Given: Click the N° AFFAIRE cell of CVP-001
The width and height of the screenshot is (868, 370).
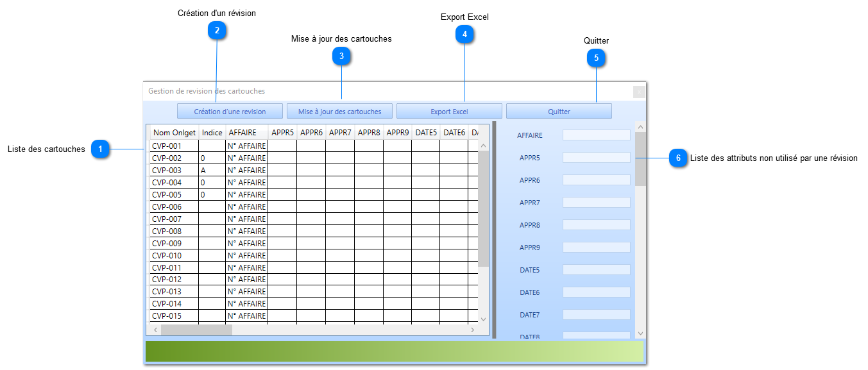Looking at the screenshot, I should (247, 146).
